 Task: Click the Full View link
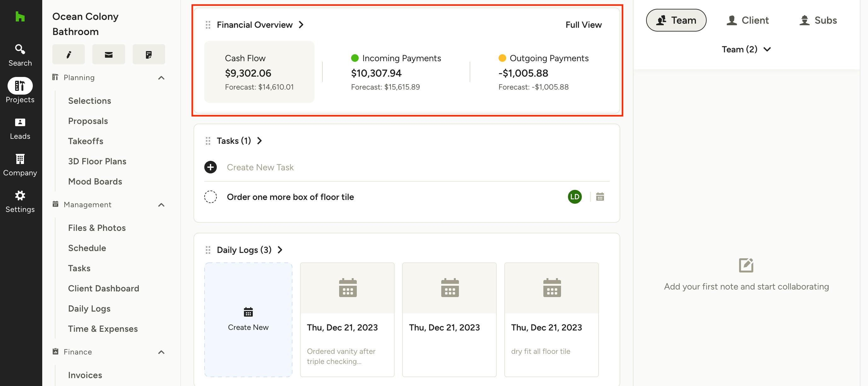coord(583,25)
